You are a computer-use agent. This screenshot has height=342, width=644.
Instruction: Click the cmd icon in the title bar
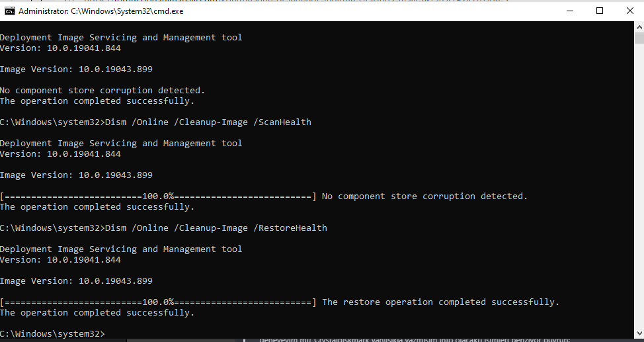[x=10, y=11]
